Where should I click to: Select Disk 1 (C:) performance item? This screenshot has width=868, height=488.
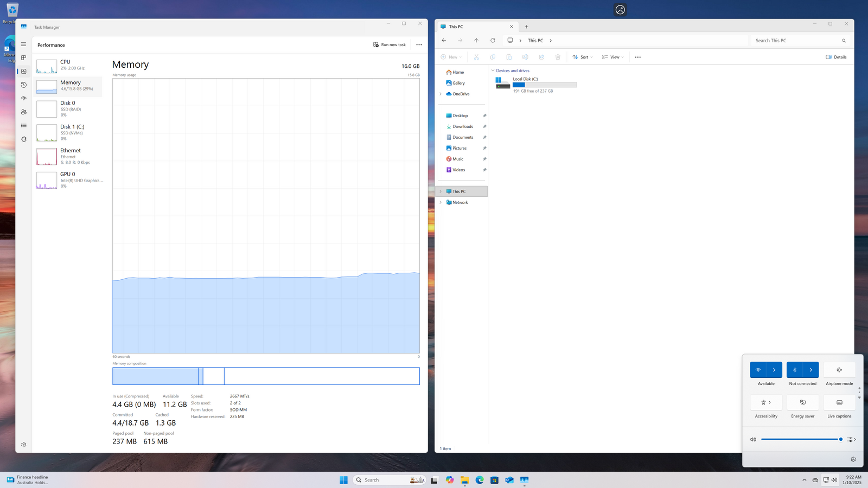coord(68,132)
